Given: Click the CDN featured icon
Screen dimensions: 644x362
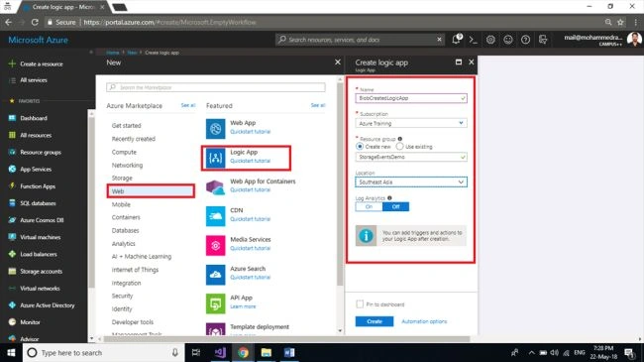Looking at the screenshot, I should [x=216, y=216].
